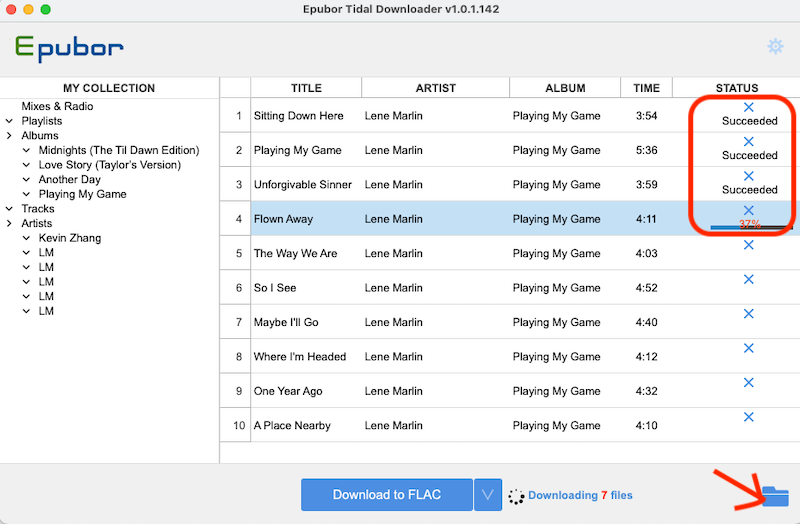800x524 pixels.
Task: Click the Epubor logo
Action: [69, 48]
